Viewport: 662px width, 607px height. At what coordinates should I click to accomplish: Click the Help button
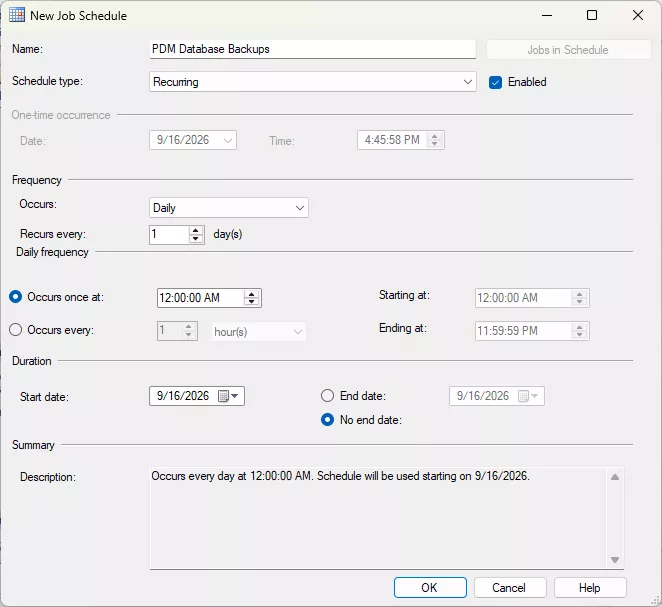coord(590,588)
